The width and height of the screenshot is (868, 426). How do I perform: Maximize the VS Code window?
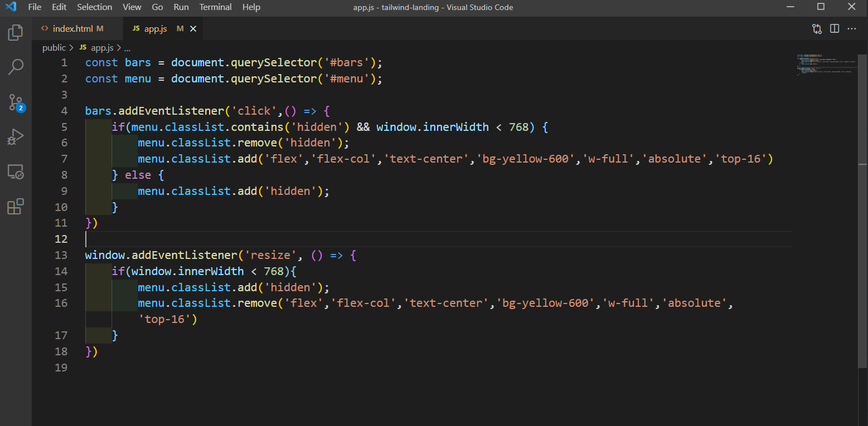tap(821, 7)
